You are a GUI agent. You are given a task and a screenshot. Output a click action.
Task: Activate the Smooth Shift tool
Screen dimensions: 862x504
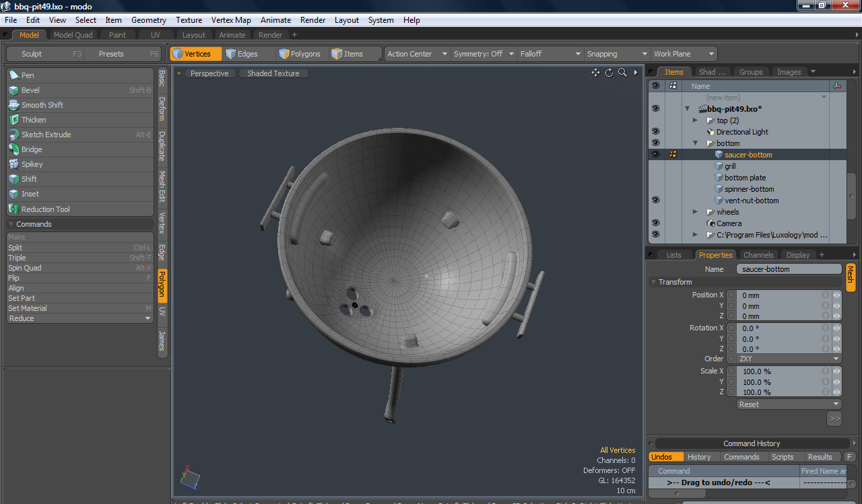80,105
